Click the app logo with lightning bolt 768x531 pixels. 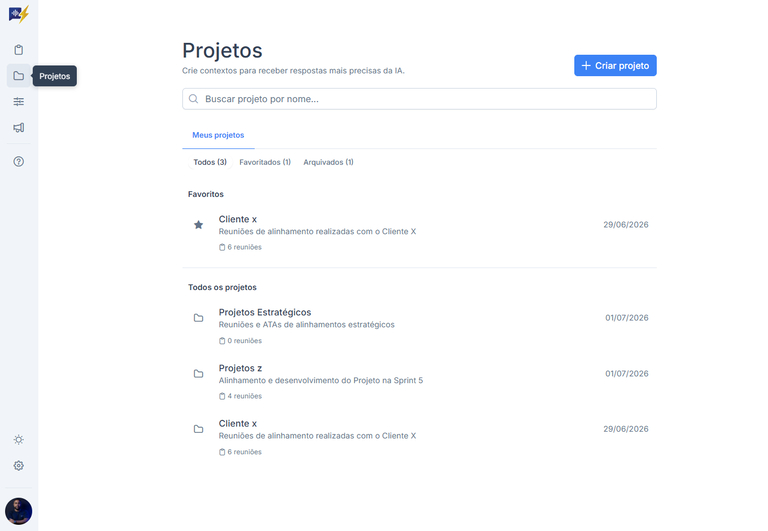point(19,14)
